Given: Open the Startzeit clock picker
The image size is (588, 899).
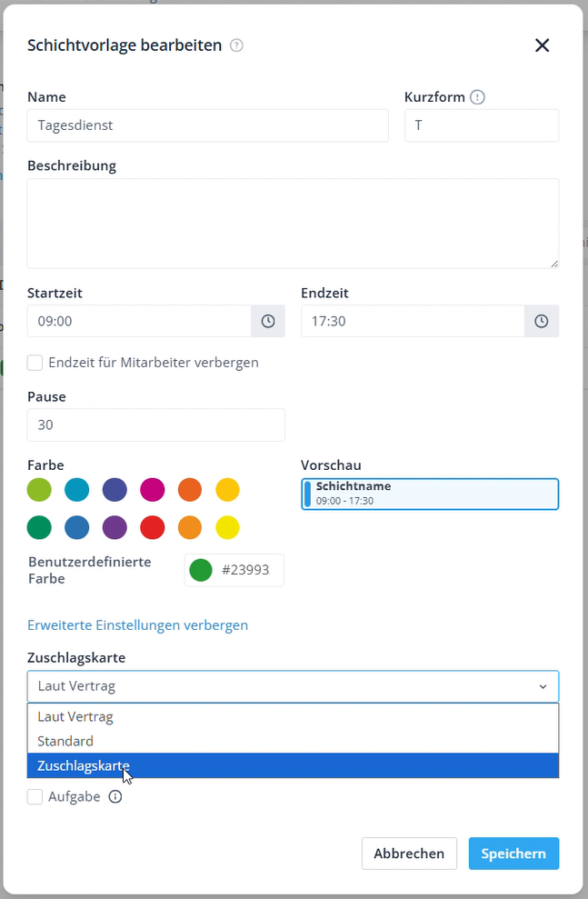Looking at the screenshot, I should tap(268, 321).
